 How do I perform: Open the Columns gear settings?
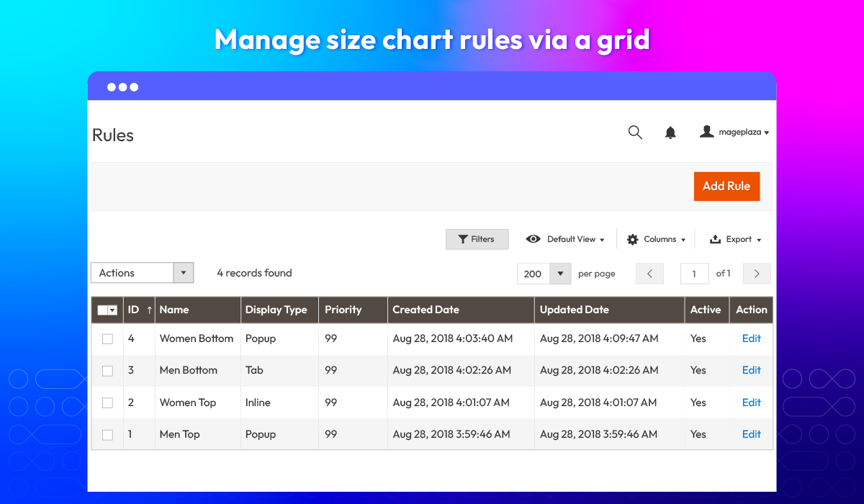(x=656, y=239)
